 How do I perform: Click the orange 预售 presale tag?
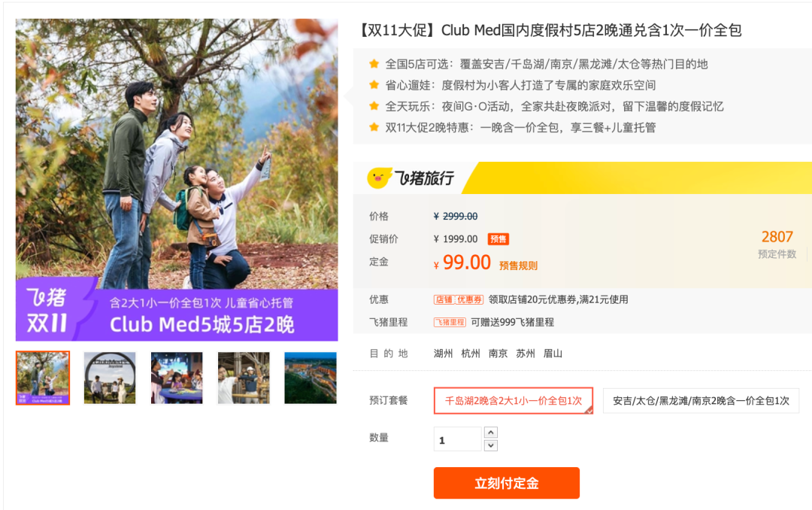tap(498, 239)
